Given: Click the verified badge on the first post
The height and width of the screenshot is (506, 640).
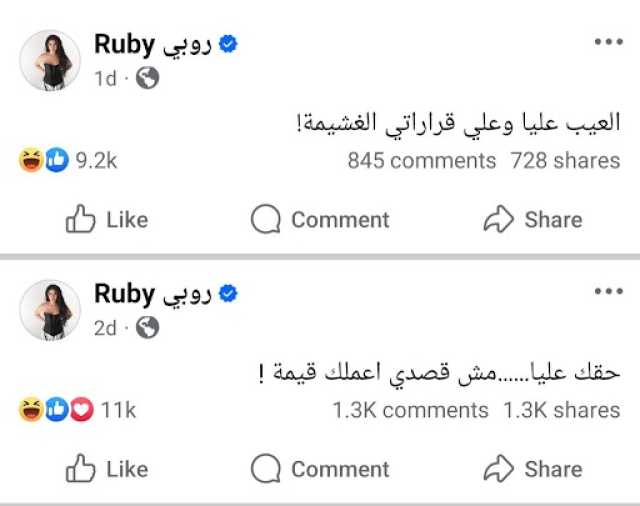Looking at the screenshot, I should pyautogui.click(x=227, y=45).
